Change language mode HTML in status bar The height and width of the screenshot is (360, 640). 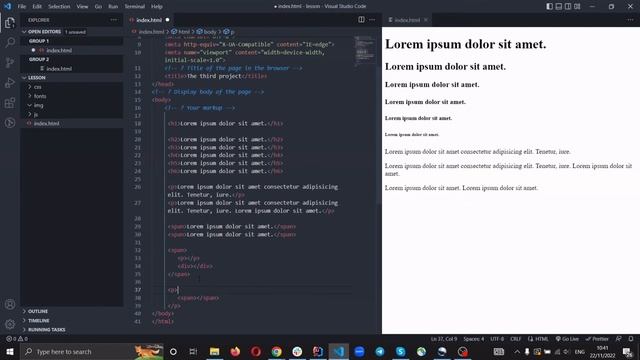pos(538,339)
